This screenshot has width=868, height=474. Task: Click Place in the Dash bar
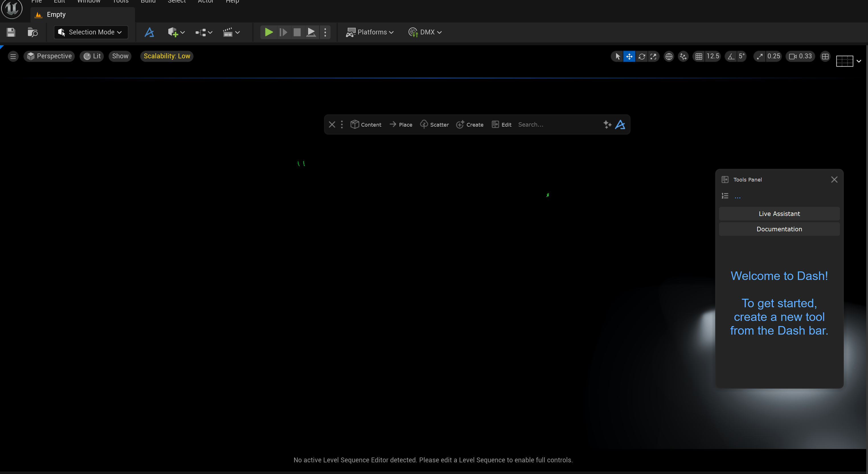point(401,125)
